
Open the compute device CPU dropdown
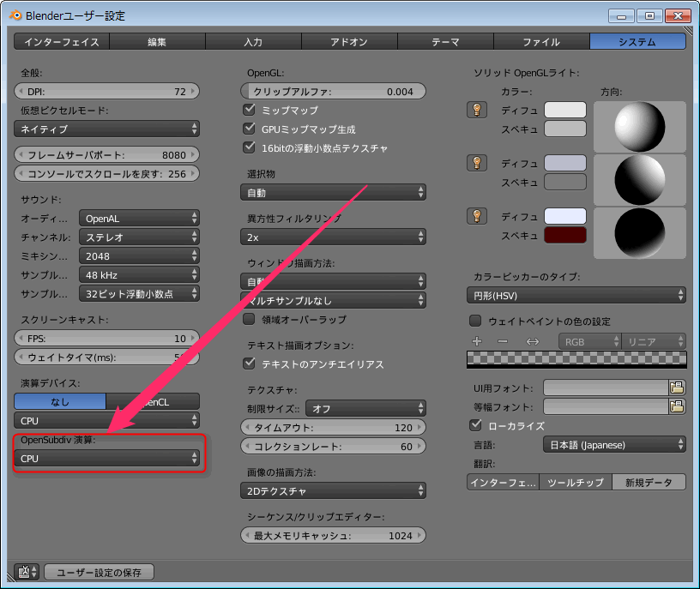tap(106, 420)
